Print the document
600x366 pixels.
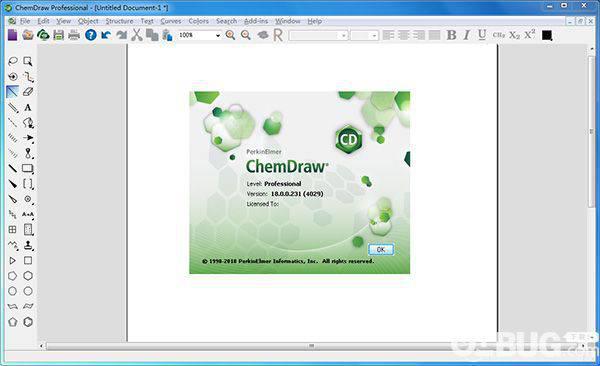pyautogui.click(x=74, y=35)
